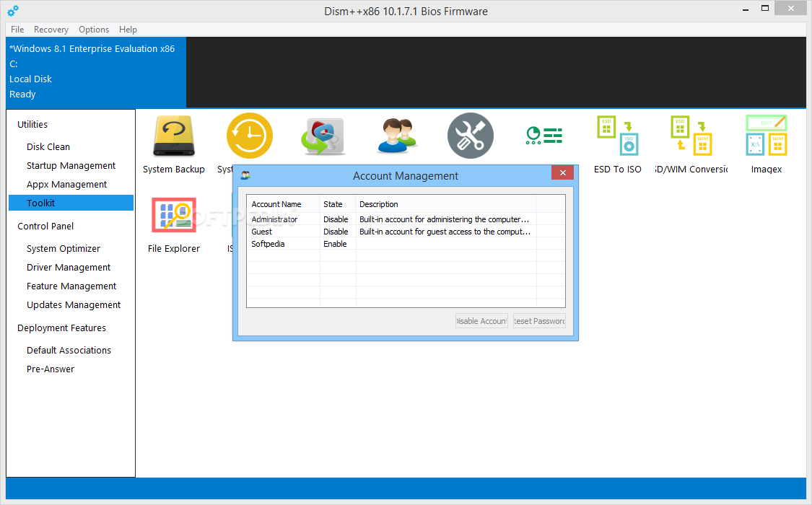Click the Disable state of Guest
The image size is (812, 505).
pyautogui.click(x=336, y=232)
